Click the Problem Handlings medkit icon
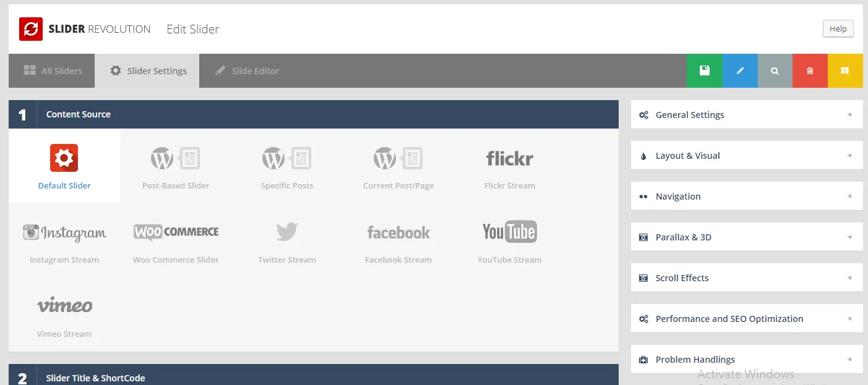The image size is (868, 385). [643, 360]
